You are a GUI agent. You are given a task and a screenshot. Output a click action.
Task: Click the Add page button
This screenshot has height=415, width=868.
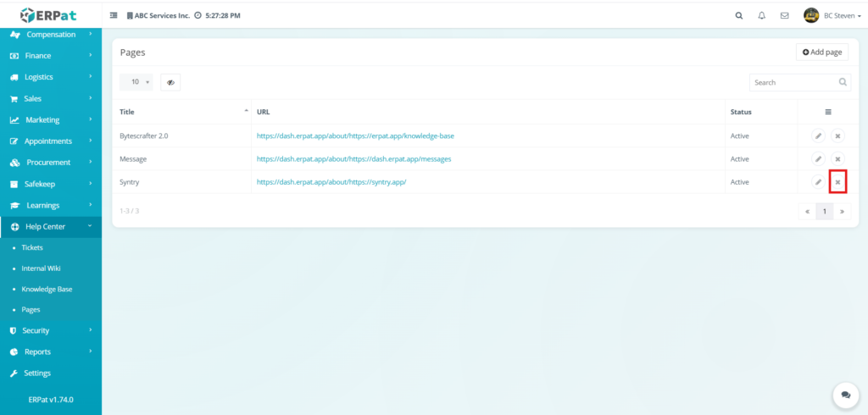coord(821,53)
